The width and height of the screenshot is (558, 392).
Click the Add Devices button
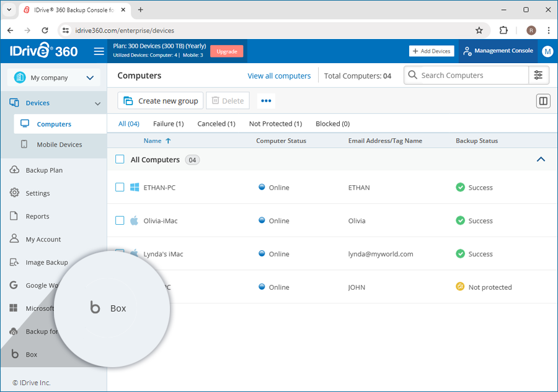click(x=432, y=51)
